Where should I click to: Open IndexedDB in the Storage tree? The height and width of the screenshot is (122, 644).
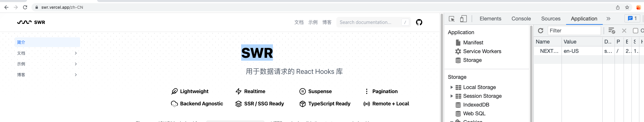click(x=476, y=105)
